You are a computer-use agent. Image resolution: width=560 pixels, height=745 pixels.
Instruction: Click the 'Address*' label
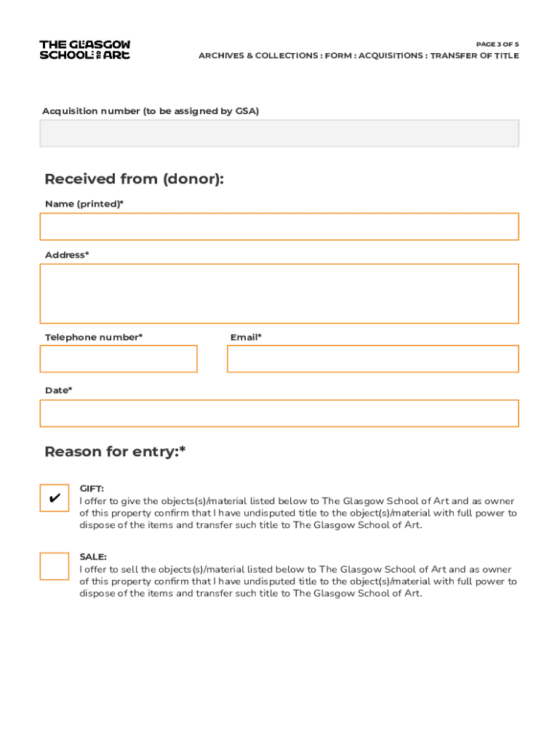click(x=67, y=255)
